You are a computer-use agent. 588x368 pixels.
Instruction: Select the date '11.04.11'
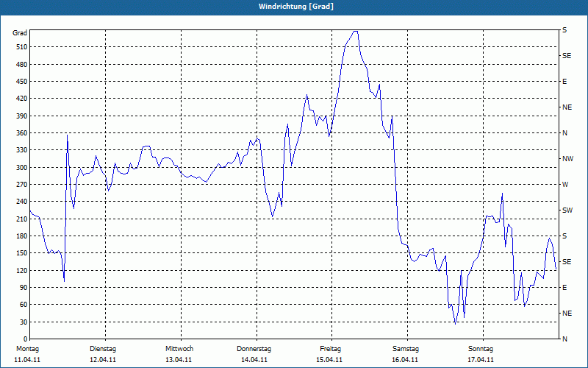click(x=27, y=360)
